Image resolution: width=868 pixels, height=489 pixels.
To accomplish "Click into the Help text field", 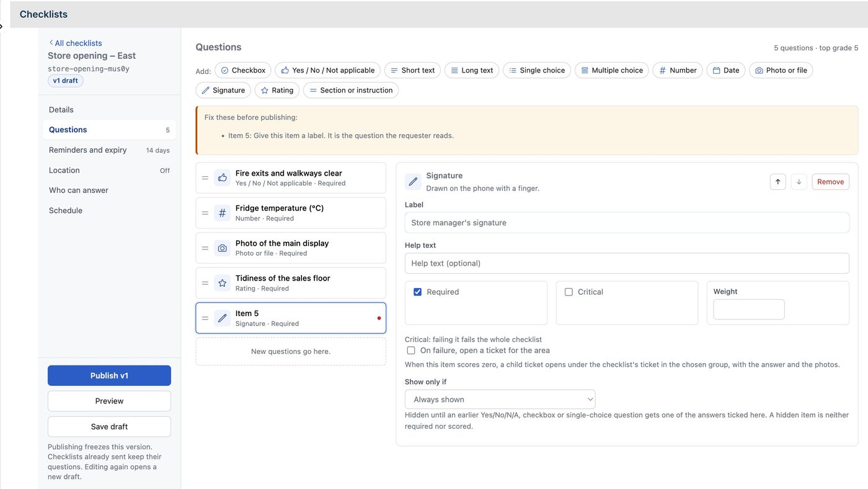I will coord(627,263).
